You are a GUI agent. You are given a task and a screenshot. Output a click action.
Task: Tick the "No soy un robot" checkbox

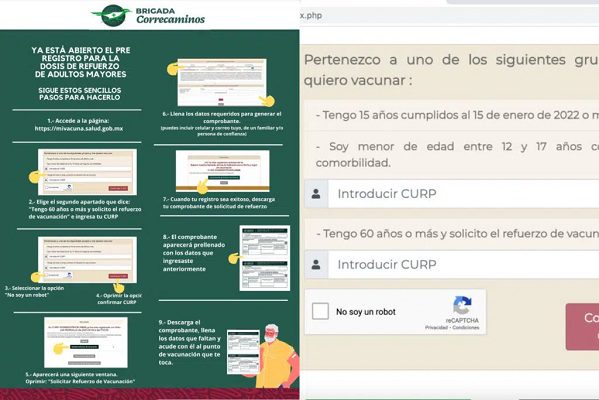coord(320,311)
